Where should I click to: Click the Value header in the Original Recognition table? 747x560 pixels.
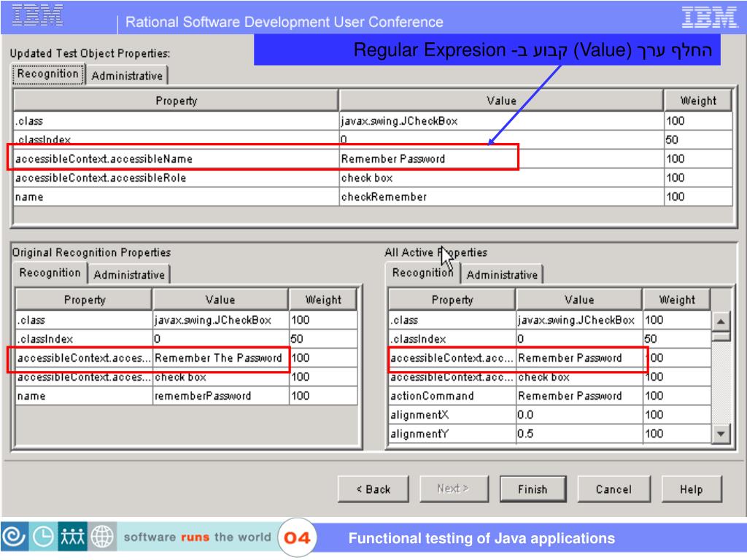click(220, 300)
